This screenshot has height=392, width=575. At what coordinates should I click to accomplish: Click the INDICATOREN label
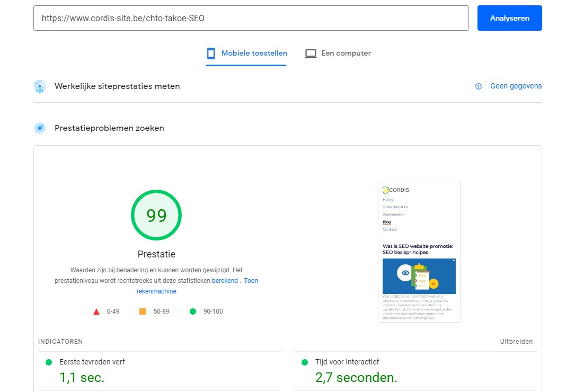coord(60,341)
